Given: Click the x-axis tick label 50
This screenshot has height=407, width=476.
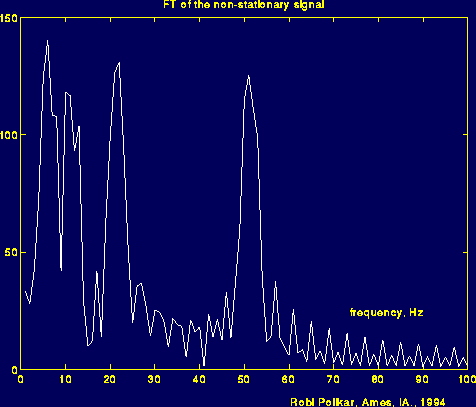Looking at the screenshot, I should [x=244, y=379].
